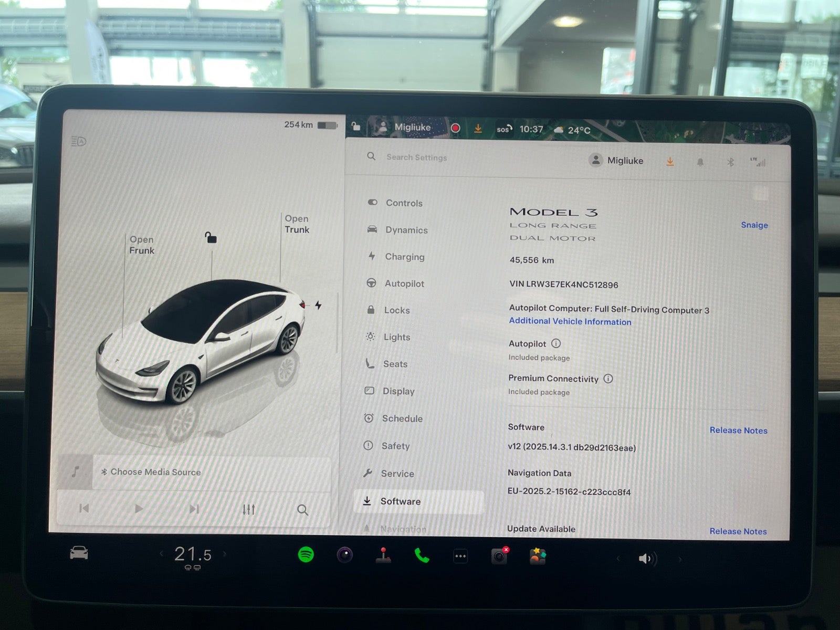Viewport: 840px width, 630px height.
Task: Tap the VIN LRW3E7EK4NC512896 text
Action: click(564, 284)
